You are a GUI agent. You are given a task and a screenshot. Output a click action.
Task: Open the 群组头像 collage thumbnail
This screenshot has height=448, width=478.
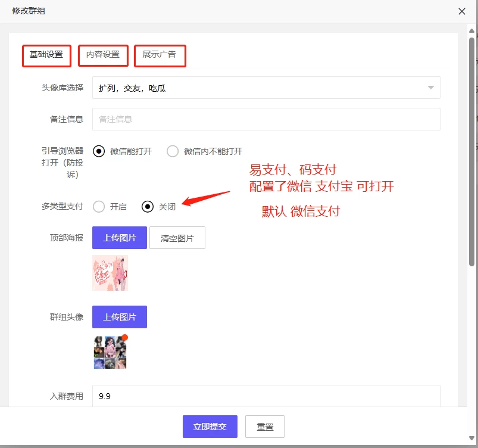pyautogui.click(x=110, y=353)
